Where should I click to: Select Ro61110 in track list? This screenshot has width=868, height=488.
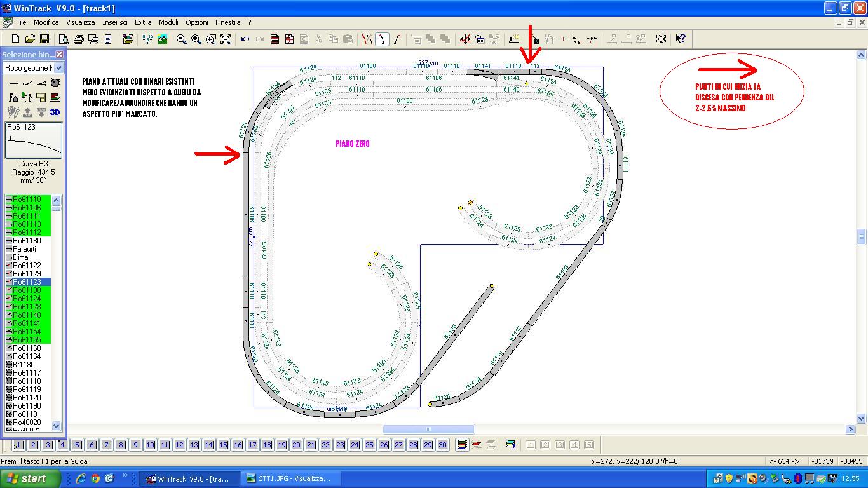tap(28, 200)
